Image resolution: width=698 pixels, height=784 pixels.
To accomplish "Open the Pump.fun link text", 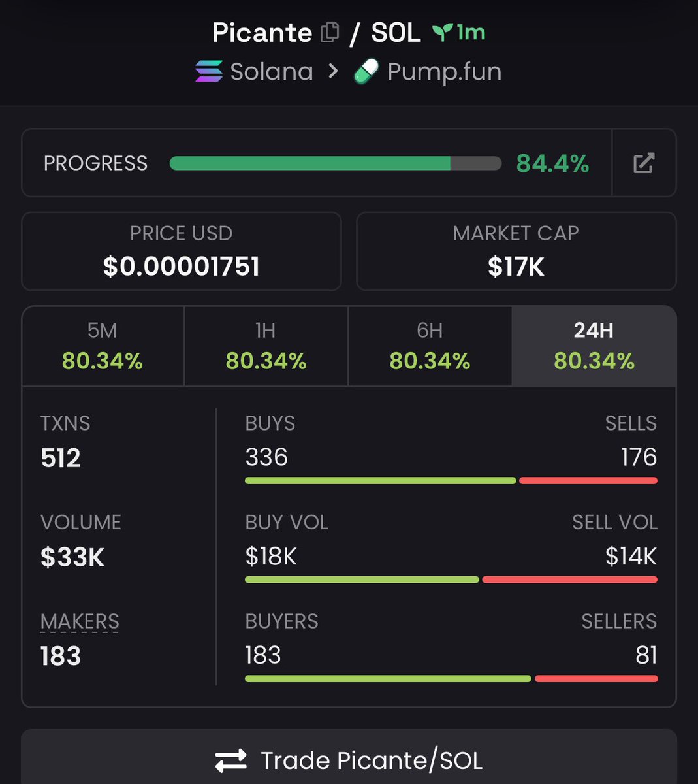I will [x=443, y=72].
